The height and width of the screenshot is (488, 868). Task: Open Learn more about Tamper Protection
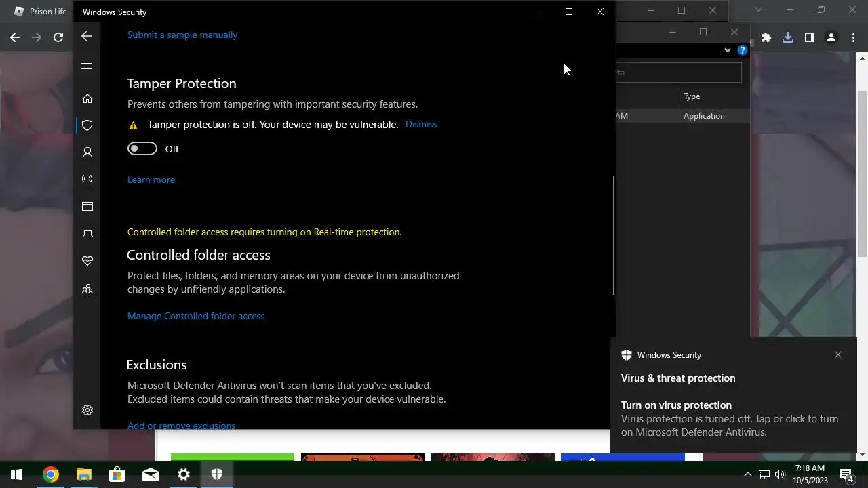151,180
